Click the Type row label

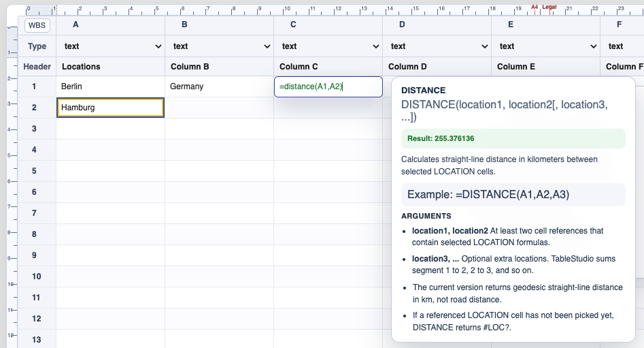point(37,46)
